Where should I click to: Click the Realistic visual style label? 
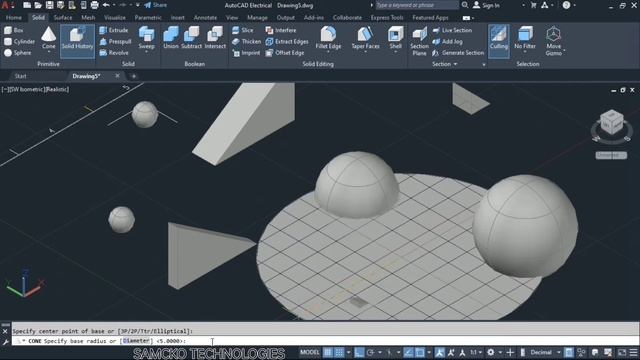coord(57,89)
